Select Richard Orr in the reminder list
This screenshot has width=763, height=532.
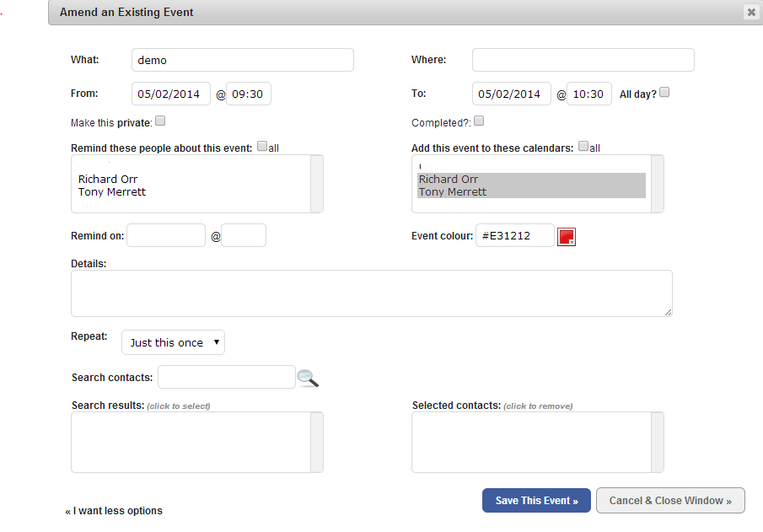click(108, 179)
